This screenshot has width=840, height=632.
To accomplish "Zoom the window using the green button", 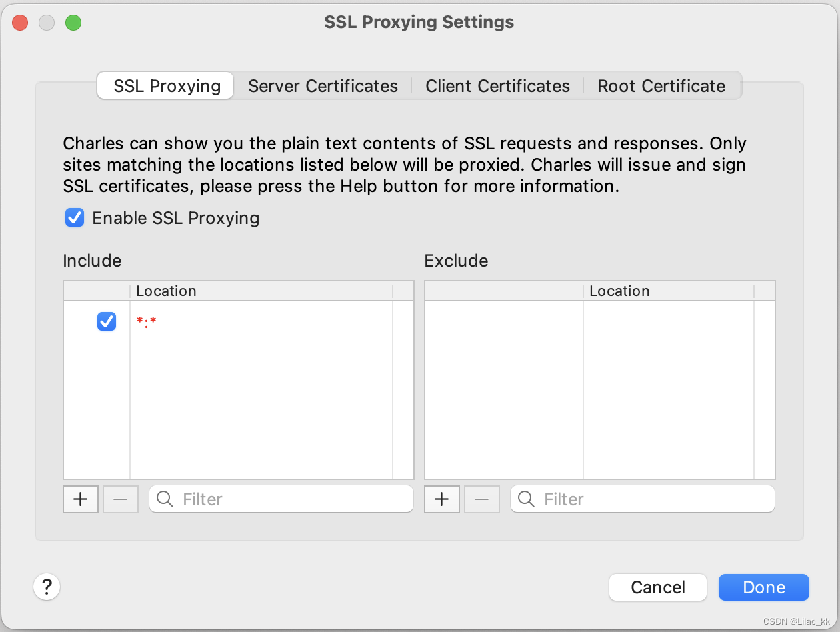I will tap(73, 23).
